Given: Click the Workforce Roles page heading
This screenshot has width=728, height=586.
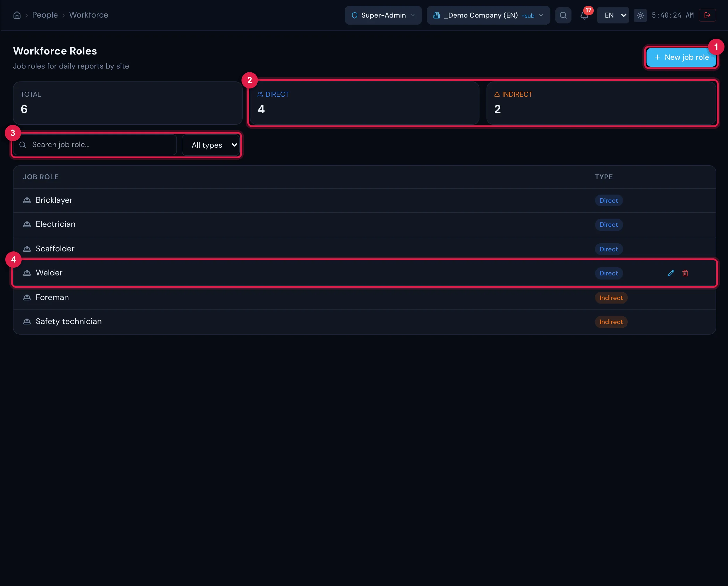Looking at the screenshot, I should pos(55,51).
